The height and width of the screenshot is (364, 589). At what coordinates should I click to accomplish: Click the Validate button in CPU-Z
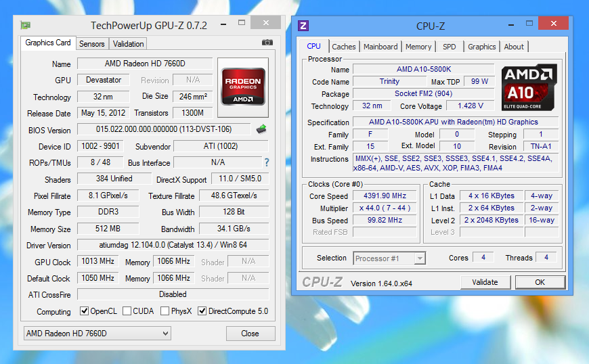pos(485,282)
